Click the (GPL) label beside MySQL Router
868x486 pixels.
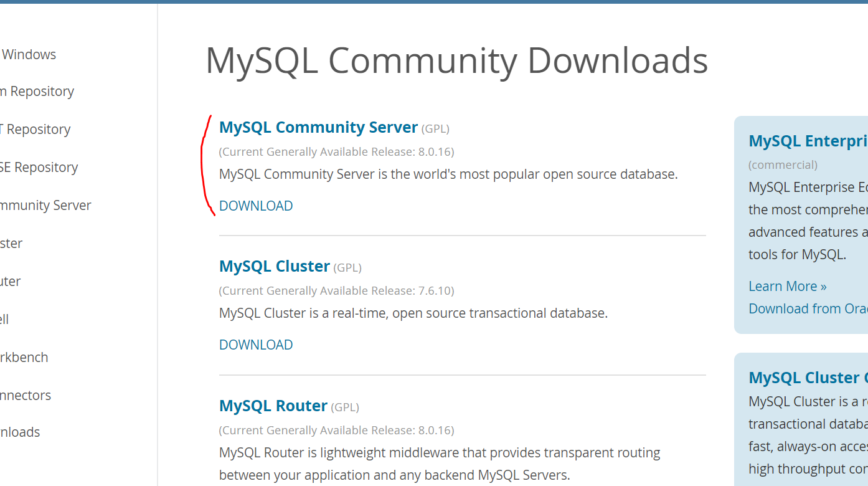(x=345, y=407)
